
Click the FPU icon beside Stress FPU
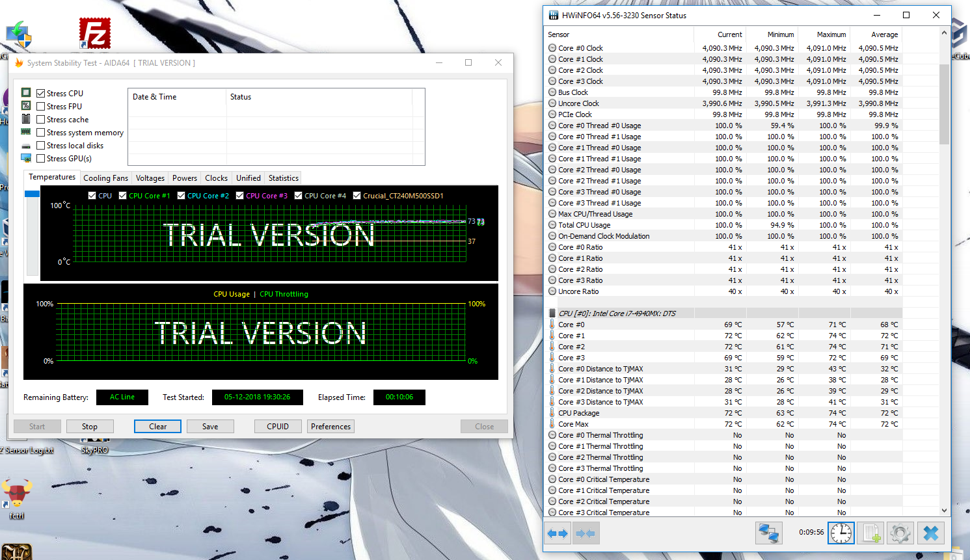[x=26, y=106]
